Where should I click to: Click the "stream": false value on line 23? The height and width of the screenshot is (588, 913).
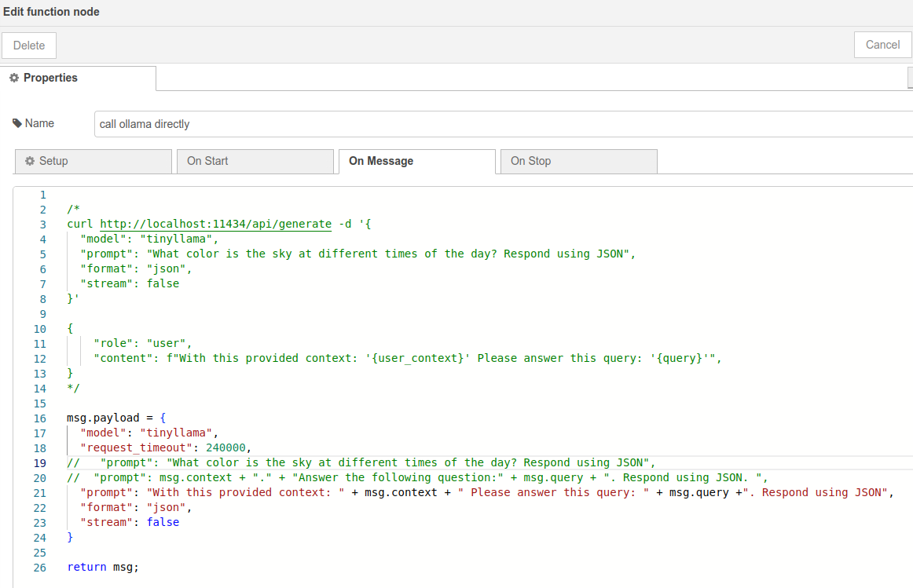tap(163, 522)
